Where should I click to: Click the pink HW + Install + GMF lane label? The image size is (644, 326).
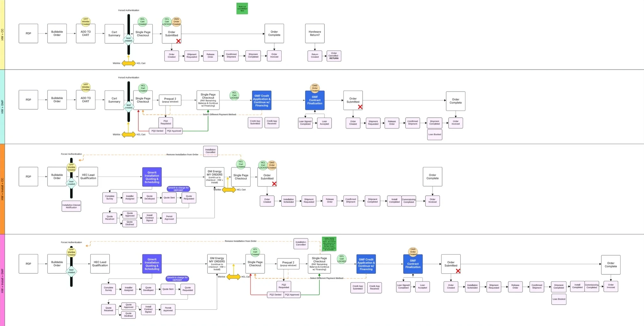3,280
